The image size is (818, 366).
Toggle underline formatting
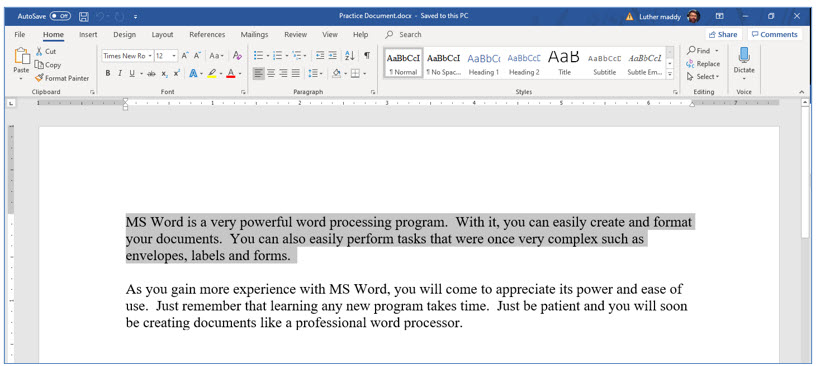131,74
